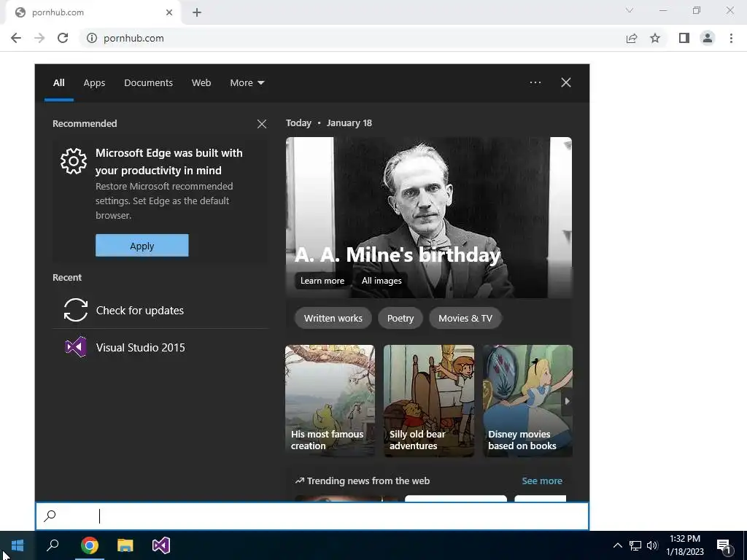Screen dimensions: 747x560
Task: Click the settings gear in Edge recommendation
Action: click(x=74, y=161)
